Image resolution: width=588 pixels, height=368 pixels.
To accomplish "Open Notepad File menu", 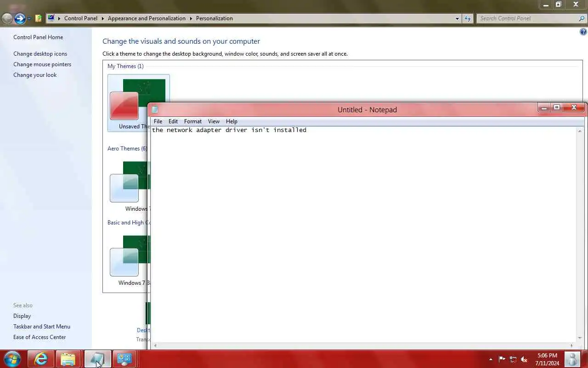I will (x=158, y=121).
